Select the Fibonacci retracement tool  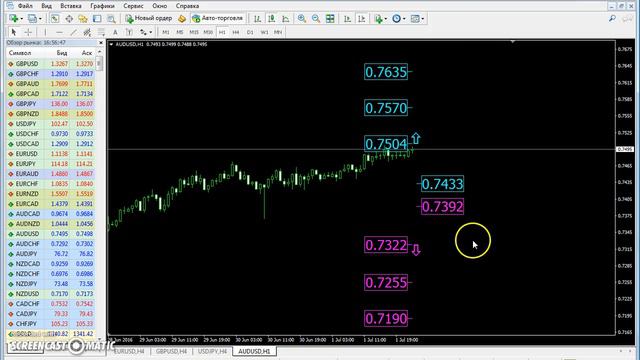click(101, 32)
